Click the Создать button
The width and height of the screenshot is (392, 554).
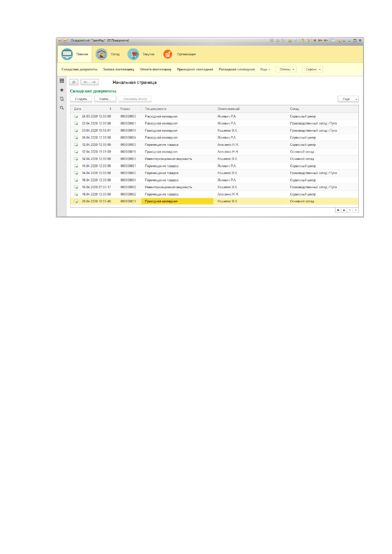point(81,99)
